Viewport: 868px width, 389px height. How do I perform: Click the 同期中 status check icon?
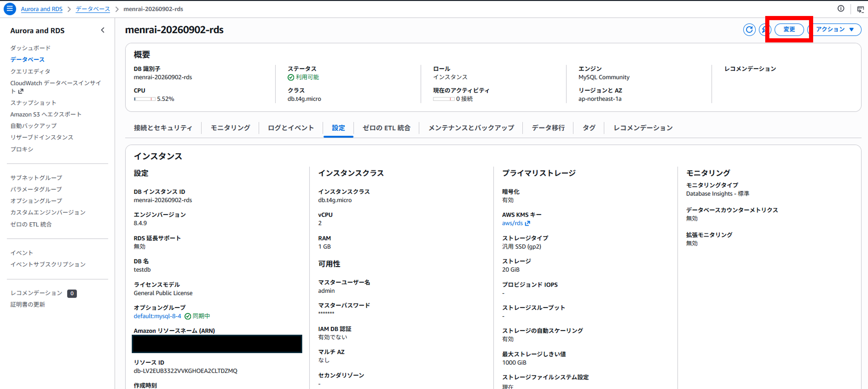(x=188, y=316)
